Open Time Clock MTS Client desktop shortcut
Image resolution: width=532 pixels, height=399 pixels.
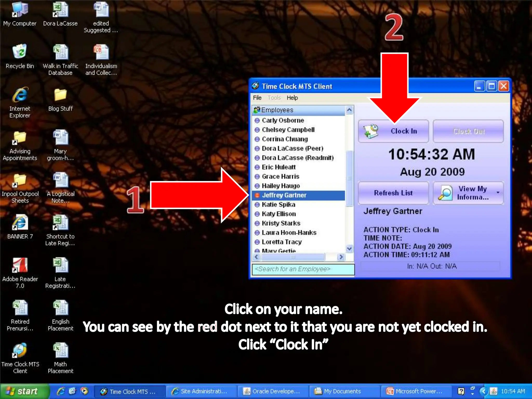point(20,350)
